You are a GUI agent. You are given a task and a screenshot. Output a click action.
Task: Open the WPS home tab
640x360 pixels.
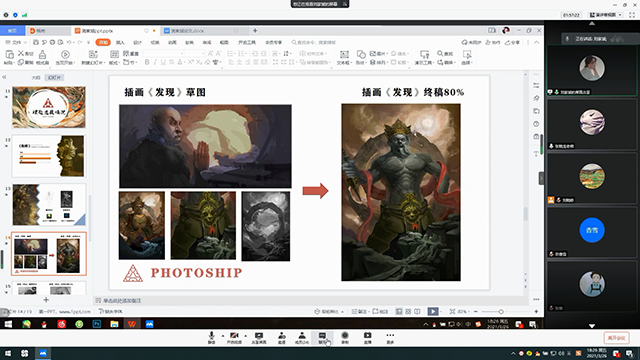point(12,31)
